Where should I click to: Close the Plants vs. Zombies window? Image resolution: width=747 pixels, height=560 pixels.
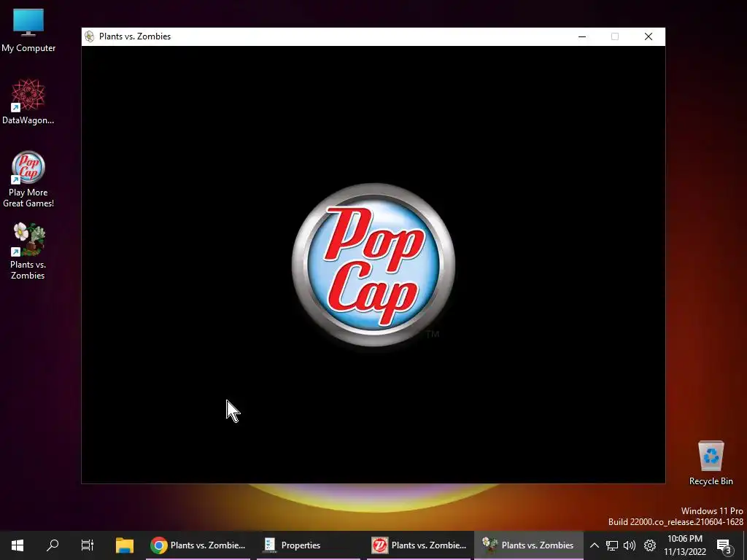pyautogui.click(x=649, y=36)
